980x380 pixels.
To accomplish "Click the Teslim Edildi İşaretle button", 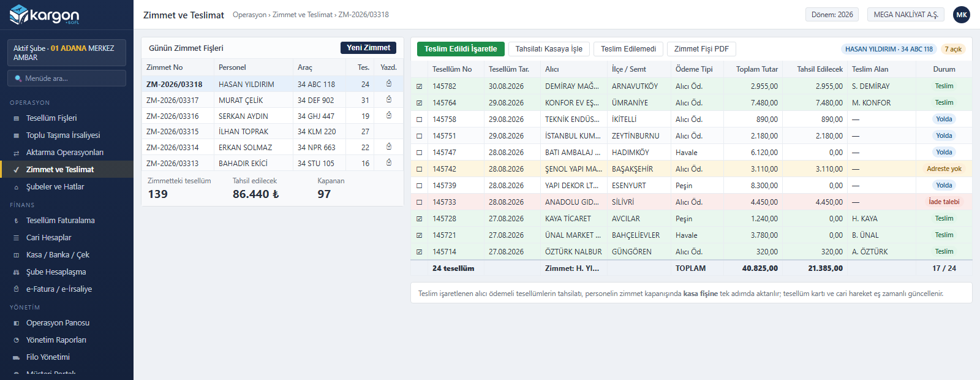I will pos(461,49).
